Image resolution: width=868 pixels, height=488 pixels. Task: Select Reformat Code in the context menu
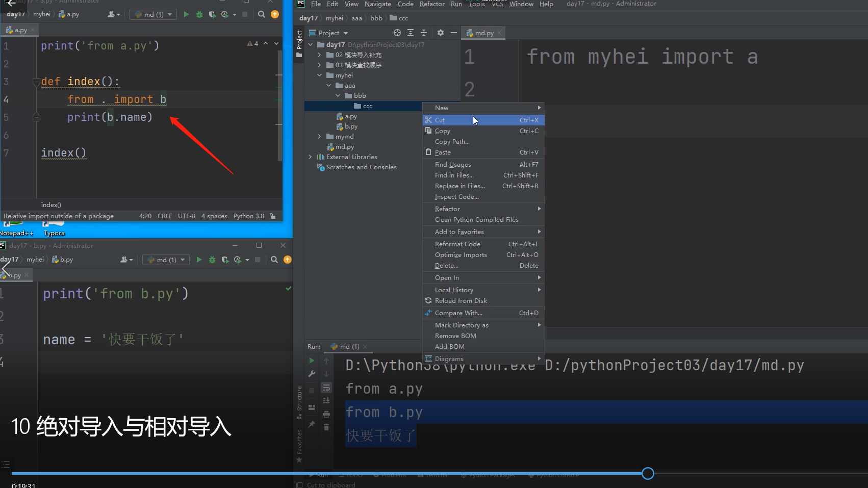click(483, 244)
